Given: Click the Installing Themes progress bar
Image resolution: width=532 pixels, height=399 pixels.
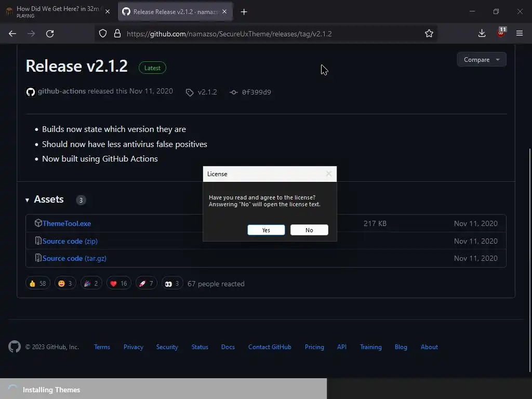Looking at the screenshot, I should pos(163,389).
